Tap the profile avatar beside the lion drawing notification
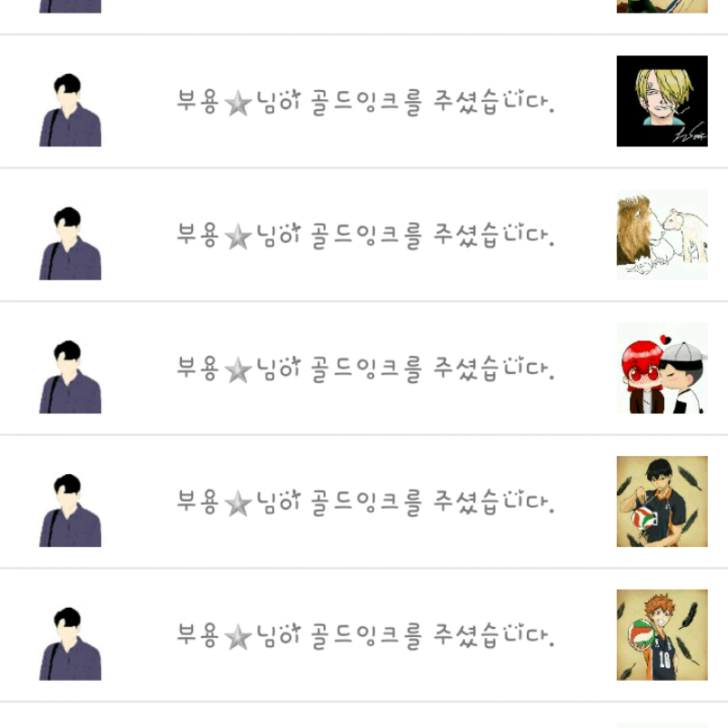 (x=70, y=243)
